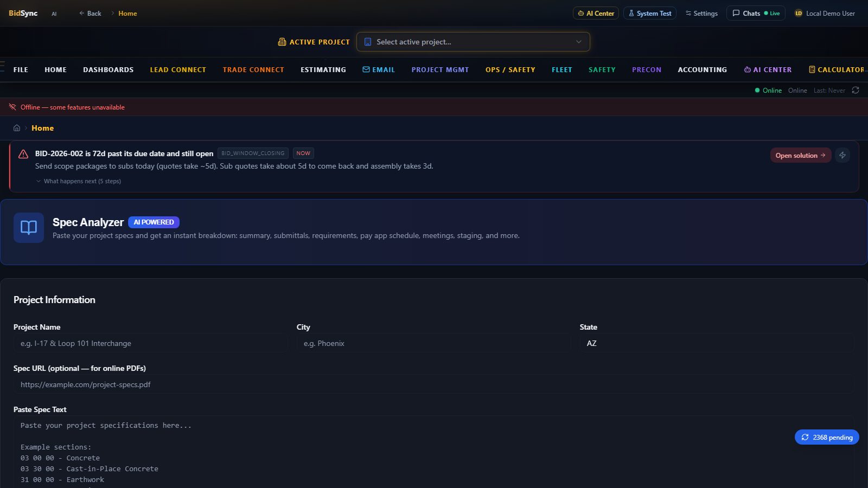Click the refresh sync icon beside Last: Never
The width and height of the screenshot is (868, 488).
(856, 90)
